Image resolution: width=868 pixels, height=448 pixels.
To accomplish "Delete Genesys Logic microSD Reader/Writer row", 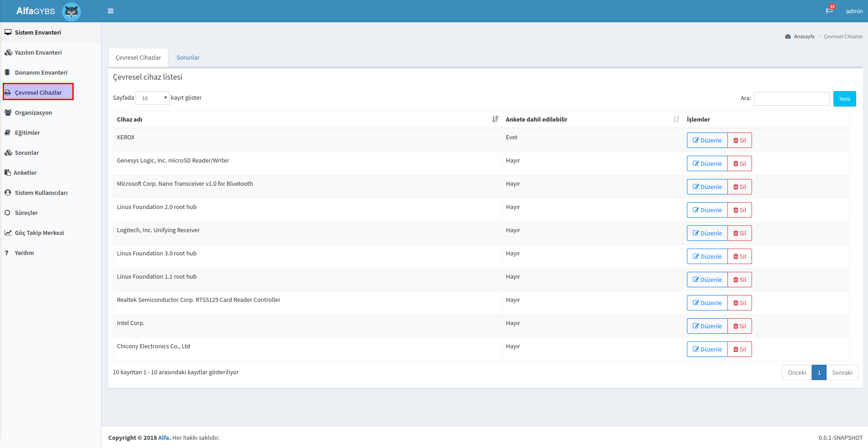I will pyautogui.click(x=740, y=163).
